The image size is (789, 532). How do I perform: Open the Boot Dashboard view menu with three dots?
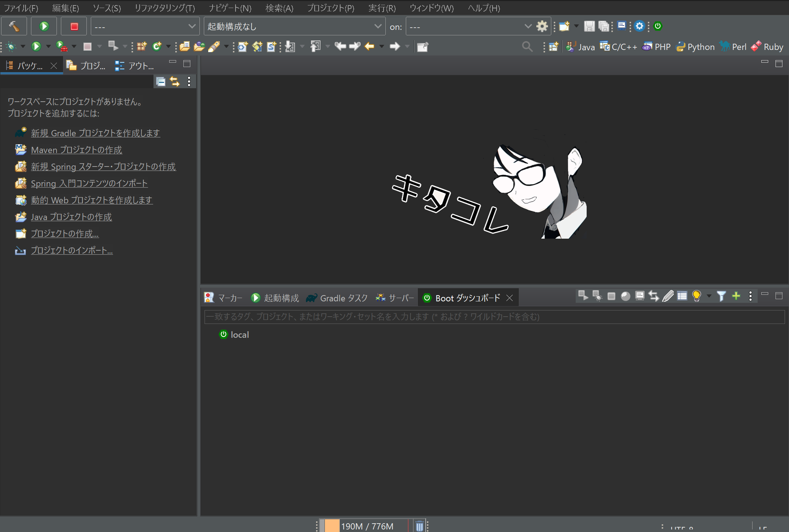[x=750, y=296]
